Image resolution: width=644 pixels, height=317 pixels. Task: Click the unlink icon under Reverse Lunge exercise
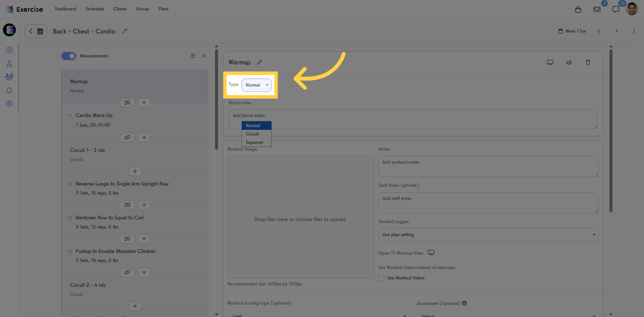tap(127, 205)
